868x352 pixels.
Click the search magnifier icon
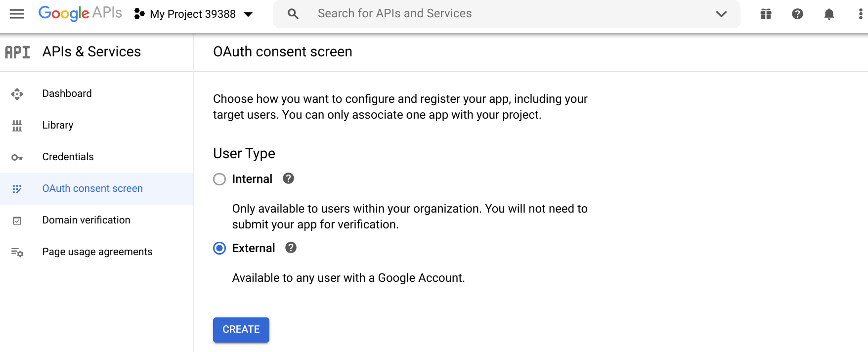click(x=293, y=14)
